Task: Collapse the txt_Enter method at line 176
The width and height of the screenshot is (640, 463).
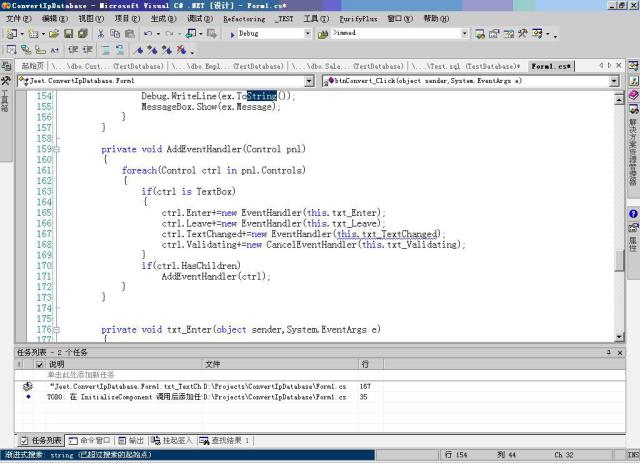Action: coord(57,329)
